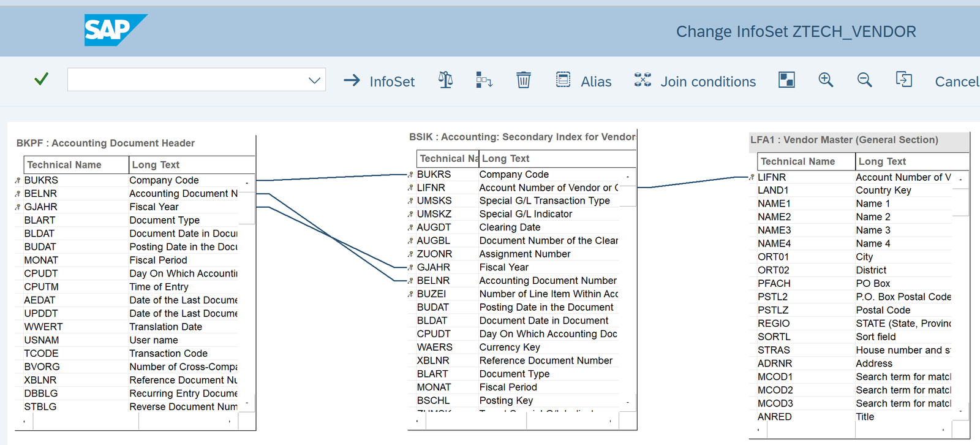Select BLART field in BKPF table
The width and height of the screenshot is (980, 445).
40,220
